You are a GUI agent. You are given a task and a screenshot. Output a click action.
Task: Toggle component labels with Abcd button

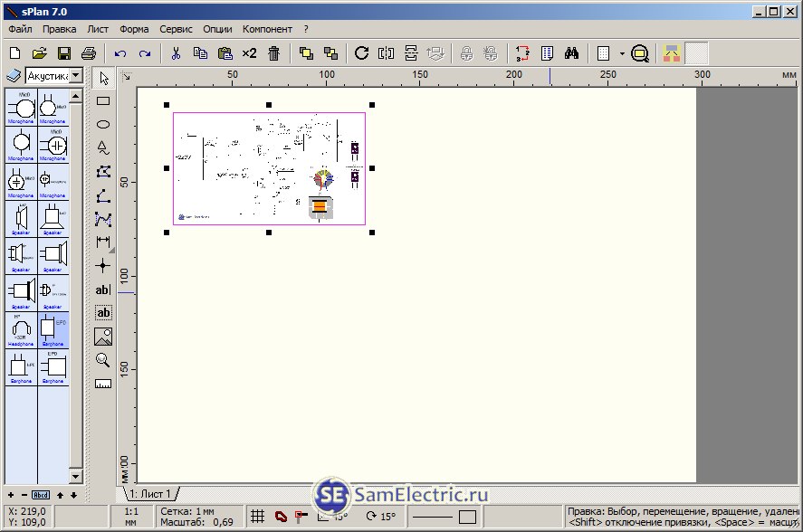tap(41, 495)
